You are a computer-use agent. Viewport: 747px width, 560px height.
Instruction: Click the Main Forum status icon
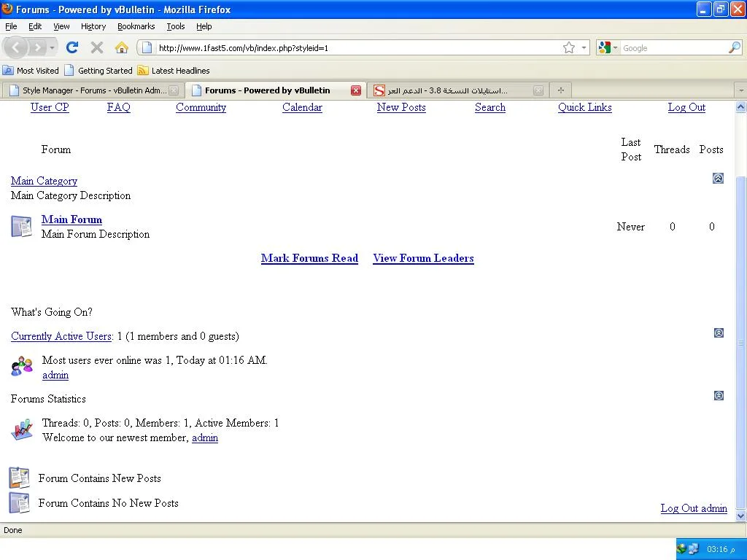(x=21, y=226)
